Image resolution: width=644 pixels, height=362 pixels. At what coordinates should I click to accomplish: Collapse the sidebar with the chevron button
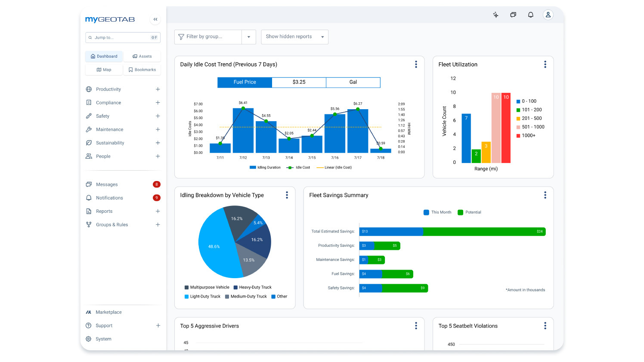[155, 19]
